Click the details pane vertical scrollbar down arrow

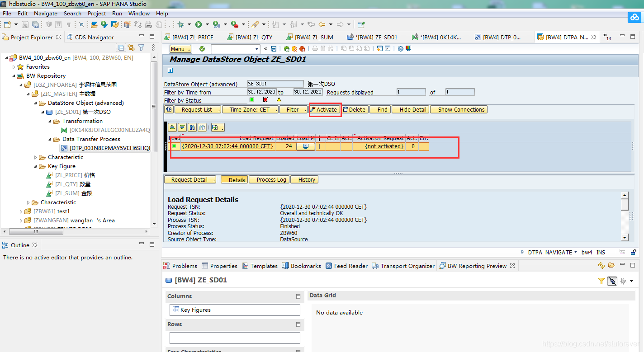point(625,237)
